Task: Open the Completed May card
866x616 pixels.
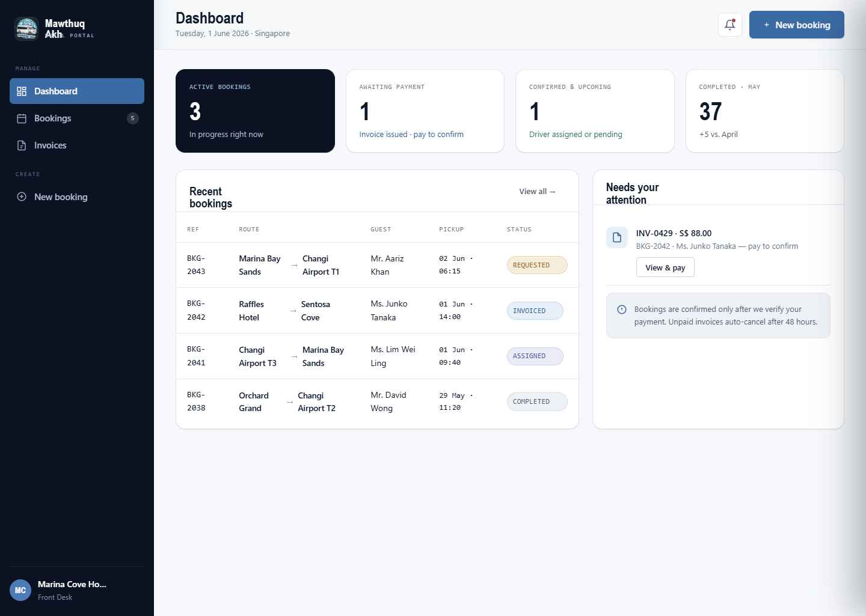Action: (x=765, y=111)
